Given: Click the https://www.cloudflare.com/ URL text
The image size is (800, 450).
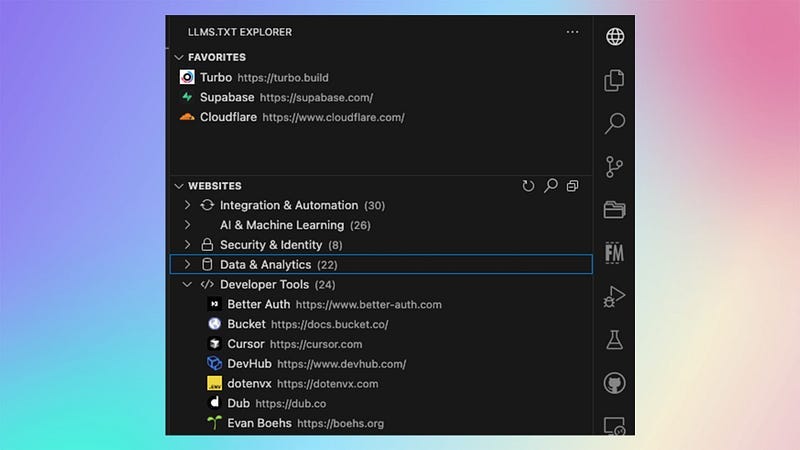Looking at the screenshot, I should [334, 117].
